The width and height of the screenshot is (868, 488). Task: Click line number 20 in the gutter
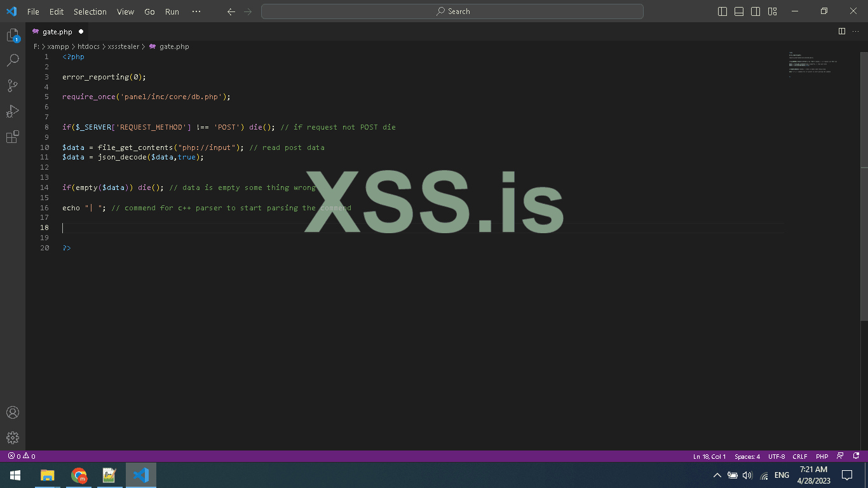(x=44, y=248)
